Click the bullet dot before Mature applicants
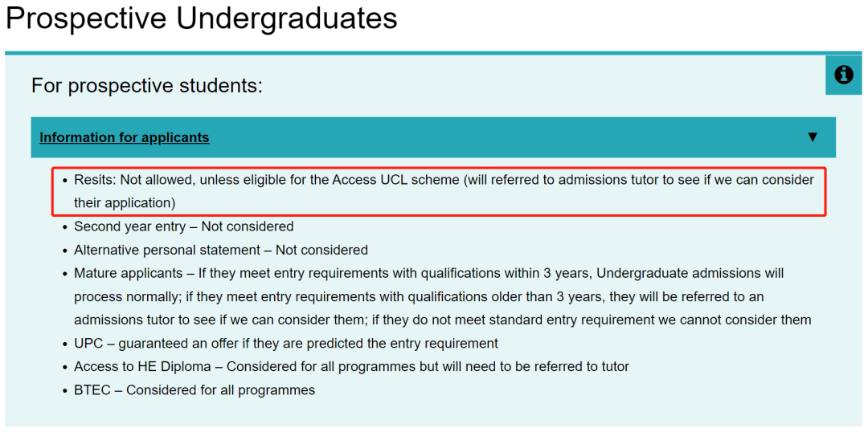The image size is (868, 432). point(65,274)
